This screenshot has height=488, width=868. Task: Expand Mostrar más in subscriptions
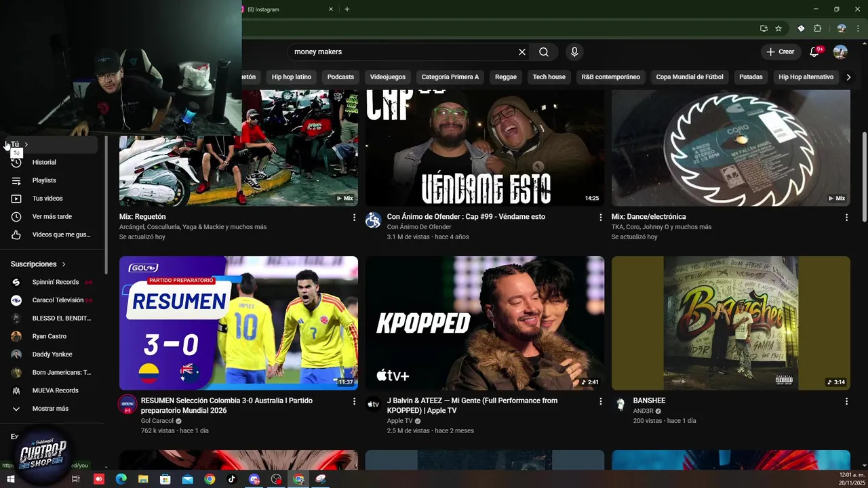[50, 409]
